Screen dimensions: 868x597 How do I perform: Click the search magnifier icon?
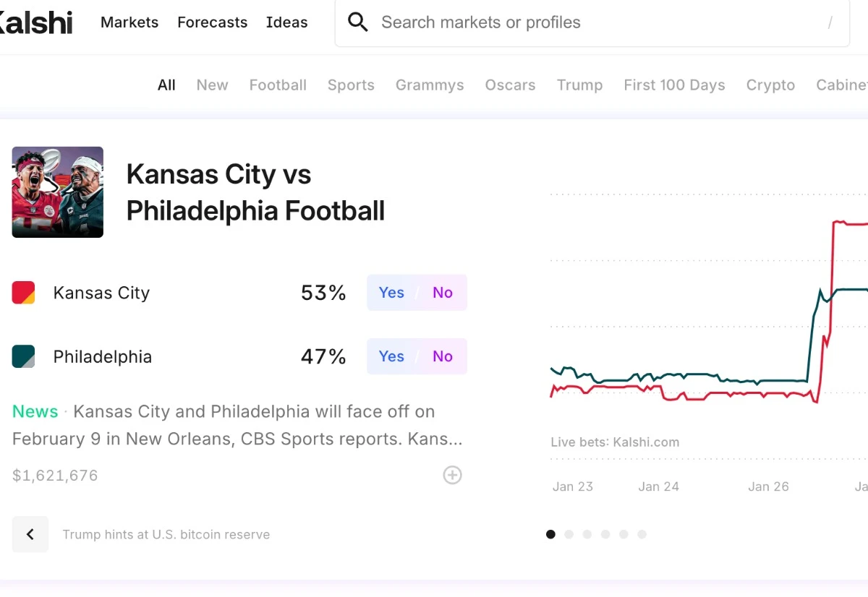(357, 22)
